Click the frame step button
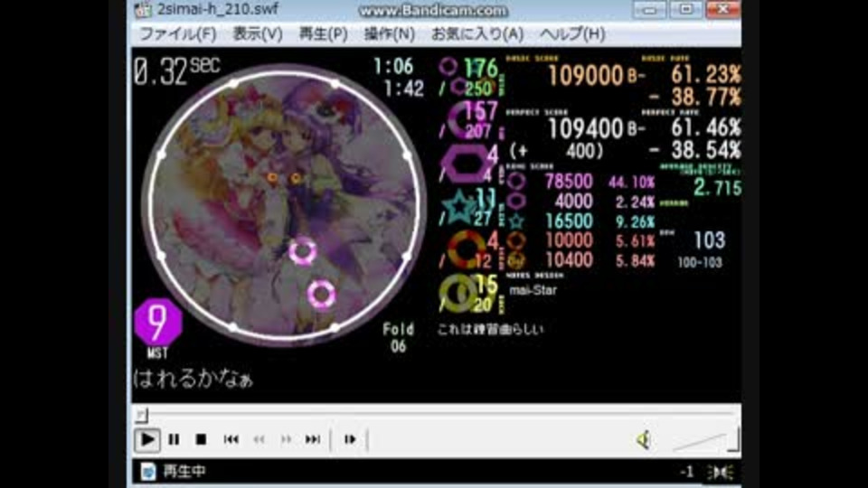This screenshot has height=488, width=868. coord(350,439)
